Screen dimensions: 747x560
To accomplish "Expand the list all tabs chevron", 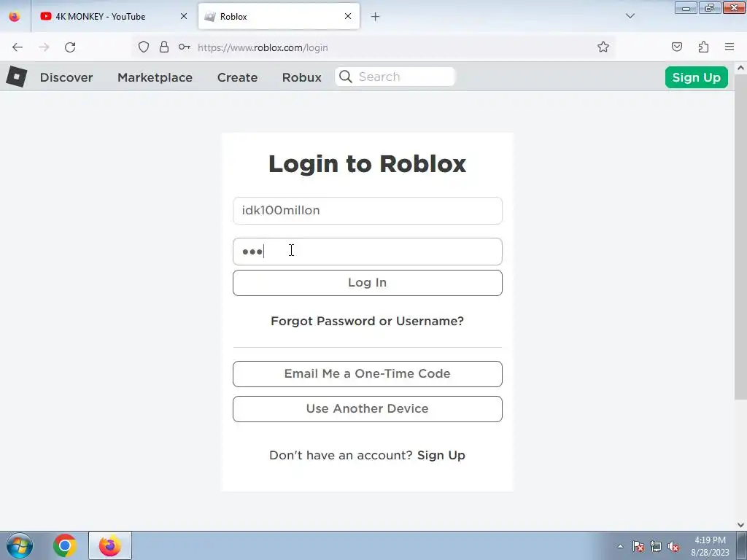I will (630, 16).
